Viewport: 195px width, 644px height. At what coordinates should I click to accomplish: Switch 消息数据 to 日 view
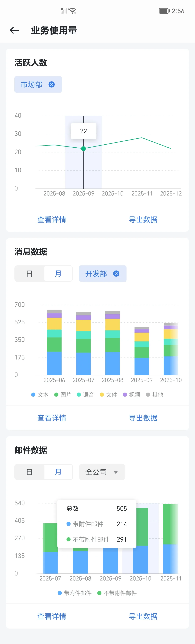click(x=29, y=274)
